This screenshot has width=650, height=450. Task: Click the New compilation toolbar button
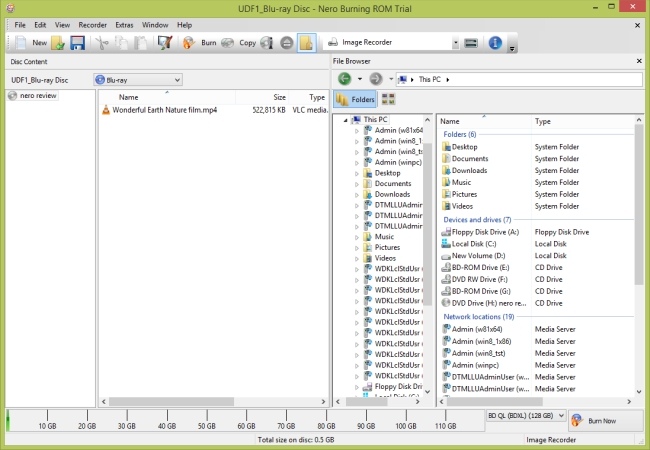(30, 43)
